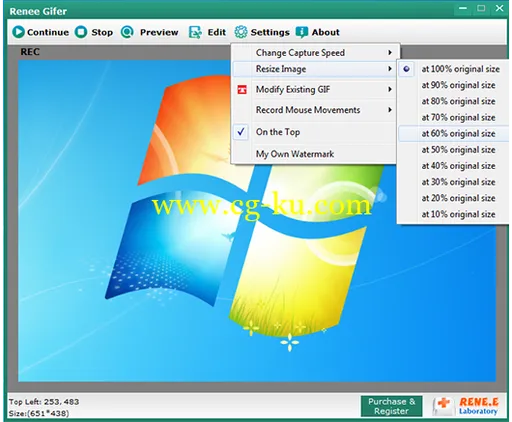The image size is (512, 422).
Task: Click the Settings gear icon
Action: [241, 32]
